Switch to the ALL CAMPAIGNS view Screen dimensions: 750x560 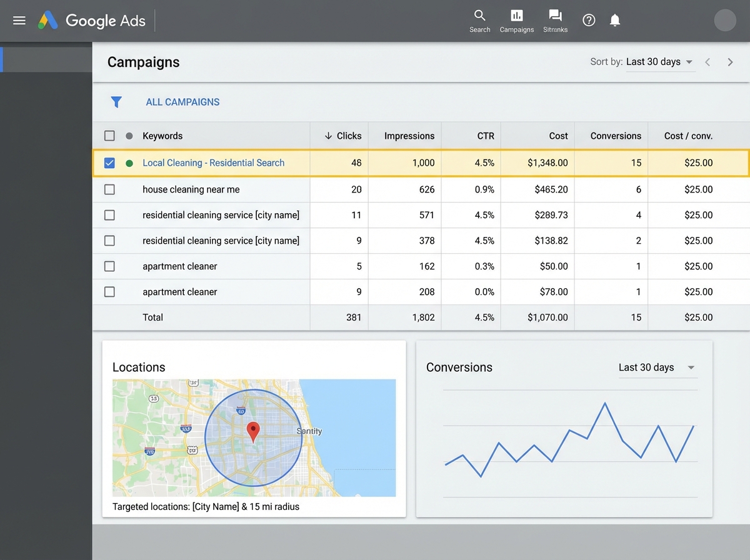(x=182, y=101)
